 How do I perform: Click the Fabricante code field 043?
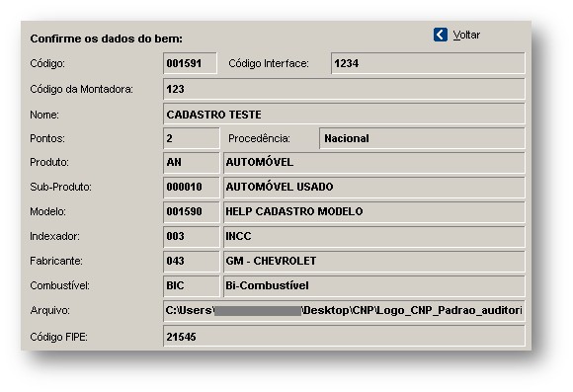coord(192,262)
